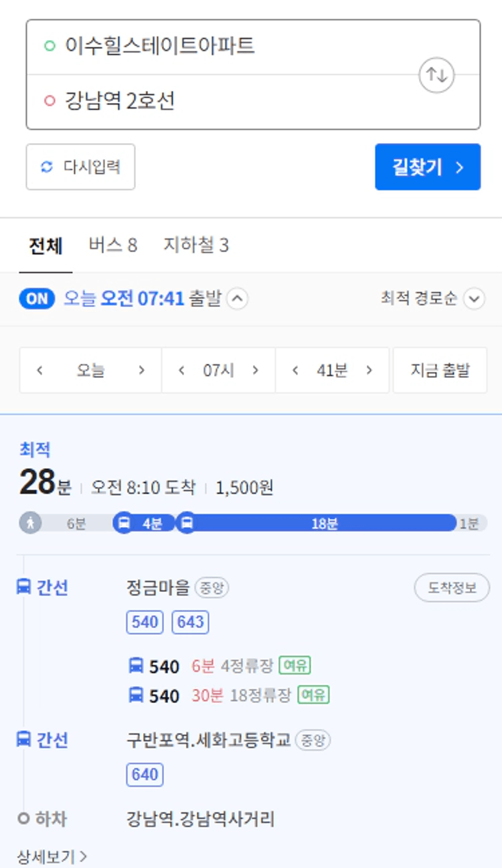The image size is (502, 868).
Task: Open the 상세보기 details link
Action: pos(52,856)
